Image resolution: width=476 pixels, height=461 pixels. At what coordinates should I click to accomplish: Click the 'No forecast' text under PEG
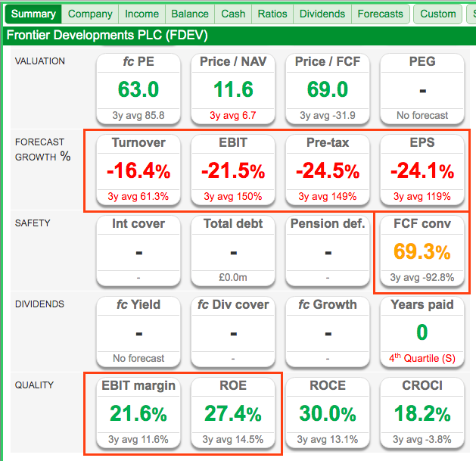[422, 115]
